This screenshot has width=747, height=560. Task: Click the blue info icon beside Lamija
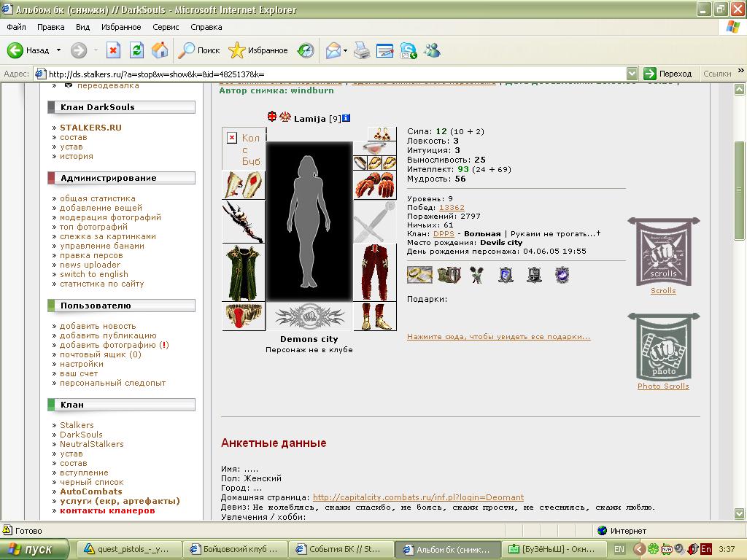tap(347, 118)
